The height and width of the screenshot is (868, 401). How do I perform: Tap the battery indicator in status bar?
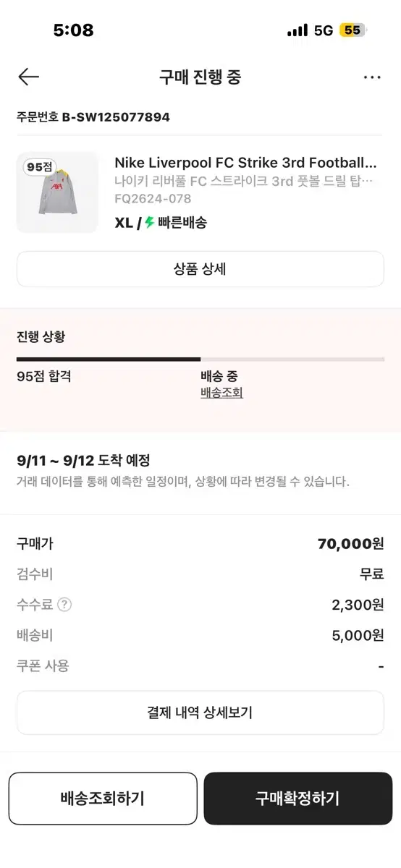[x=353, y=30]
